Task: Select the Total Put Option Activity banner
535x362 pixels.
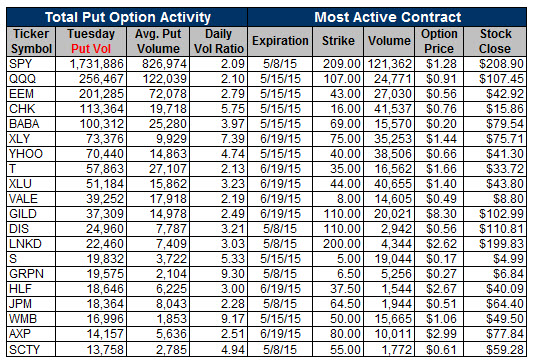Action: [x=127, y=17]
